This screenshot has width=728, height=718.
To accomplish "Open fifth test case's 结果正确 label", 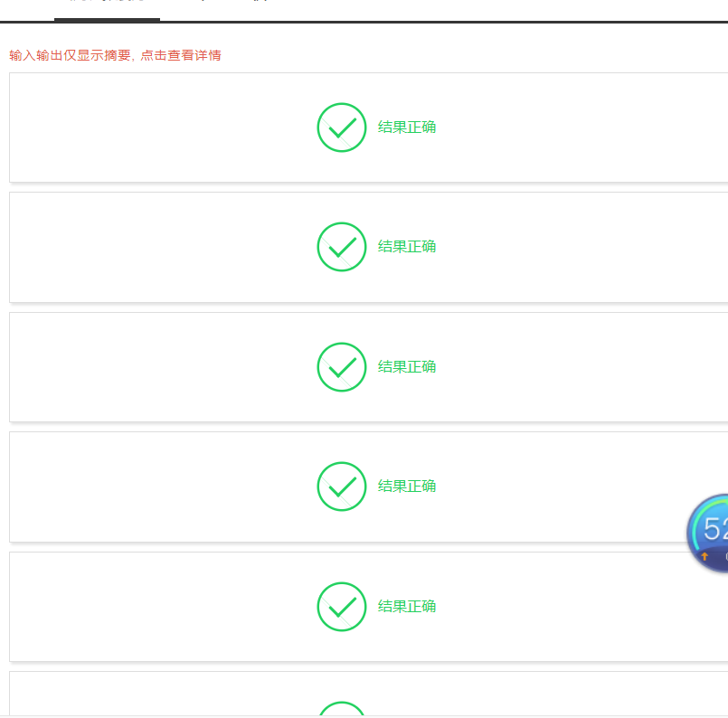I will (x=407, y=606).
